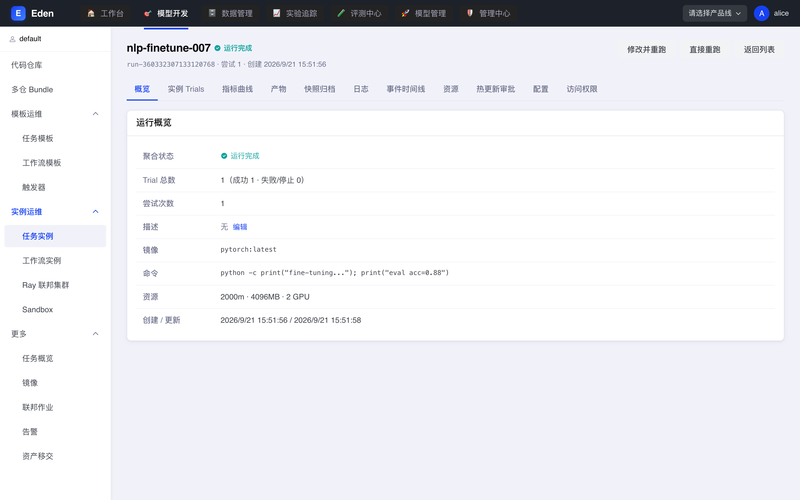
Task: Open 代码仓库 in the sidebar
Action: 27,65
